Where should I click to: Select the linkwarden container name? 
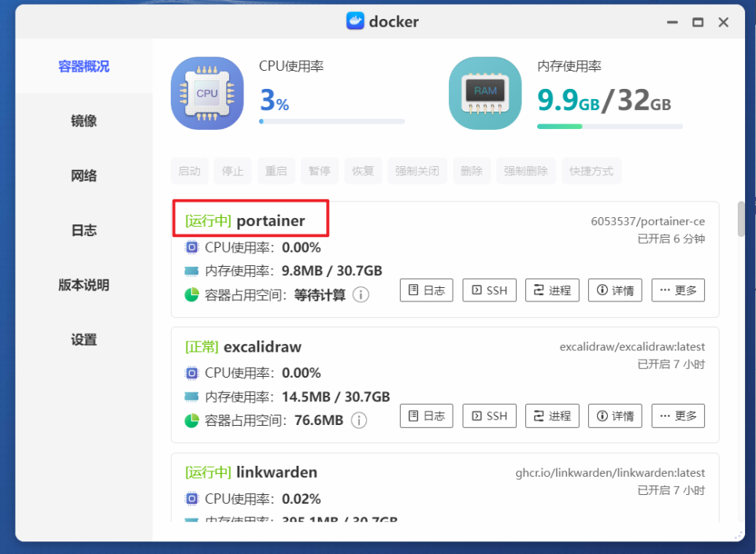click(x=276, y=472)
